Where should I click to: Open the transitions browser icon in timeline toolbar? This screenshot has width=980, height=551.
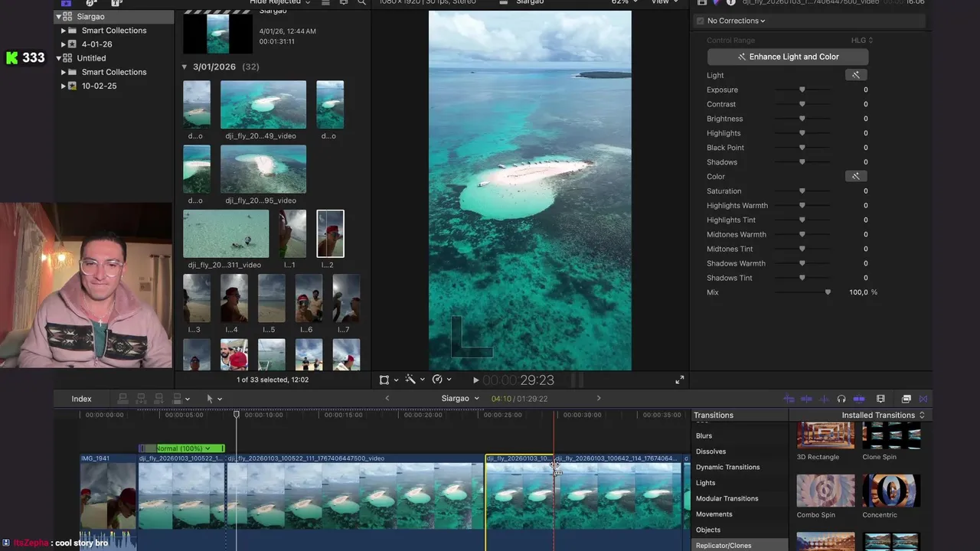[923, 399]
